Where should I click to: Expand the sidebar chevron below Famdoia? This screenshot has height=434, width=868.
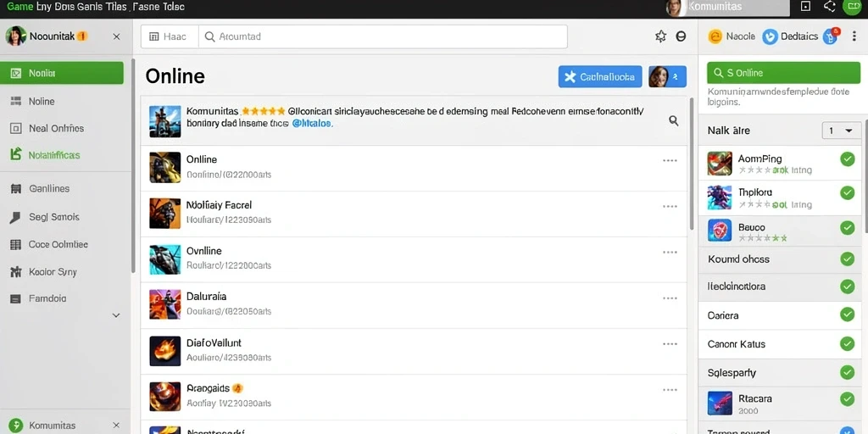(116, 315)
